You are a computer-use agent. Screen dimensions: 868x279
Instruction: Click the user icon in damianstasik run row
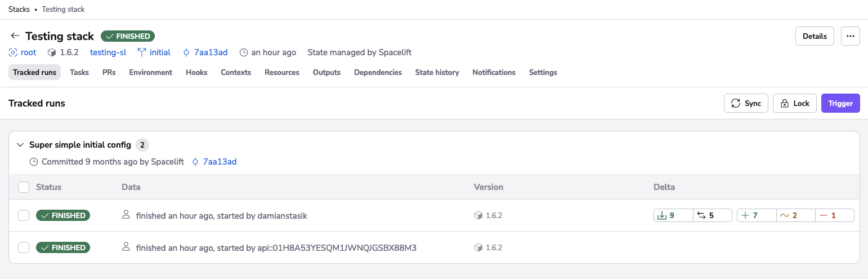click(x=127, y=215)
